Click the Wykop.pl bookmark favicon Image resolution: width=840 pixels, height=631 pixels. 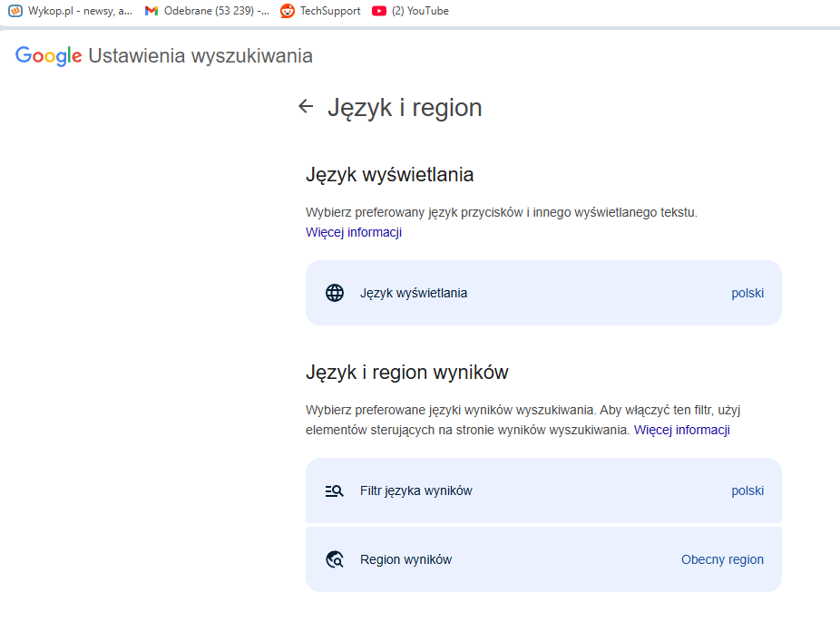pos(15,11)
